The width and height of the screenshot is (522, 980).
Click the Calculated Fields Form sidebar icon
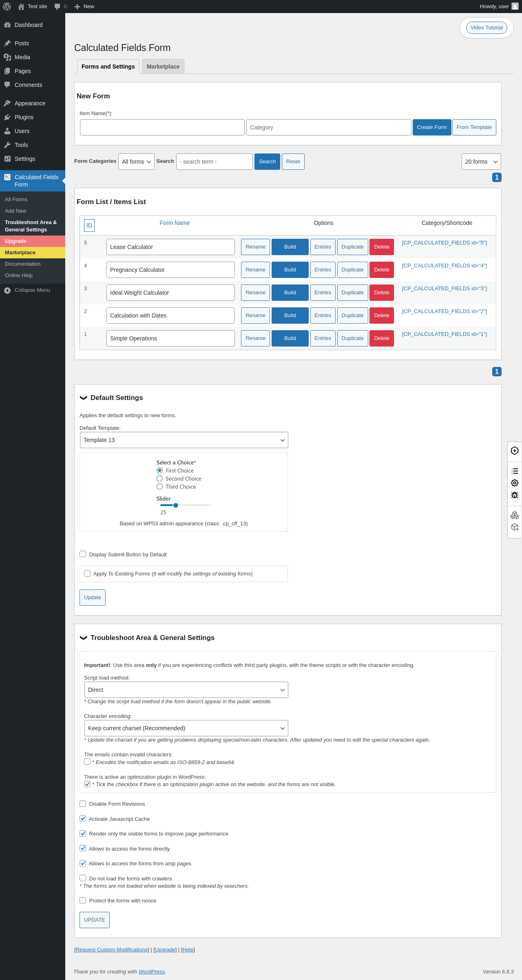[x=7, y=177]
